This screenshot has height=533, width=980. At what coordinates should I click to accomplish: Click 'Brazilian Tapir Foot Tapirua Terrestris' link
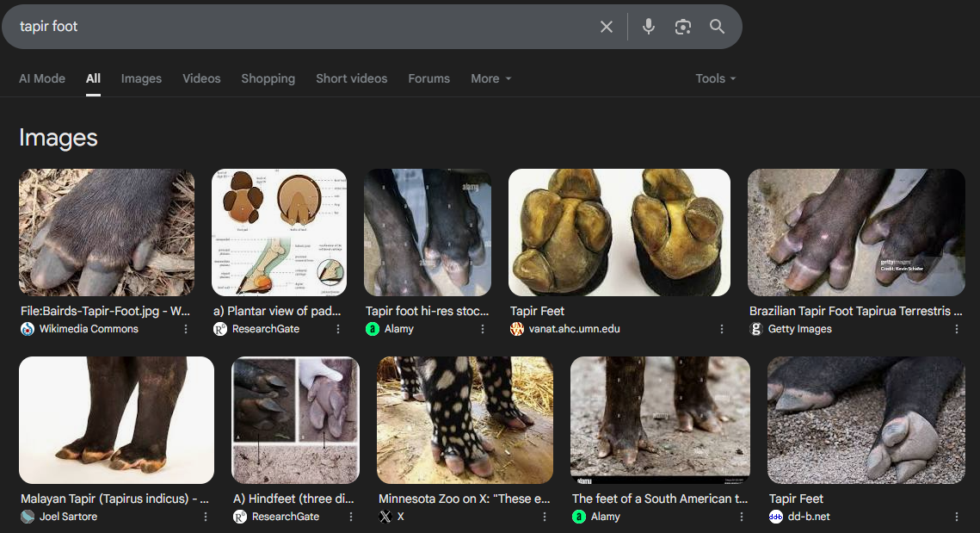[x=855, y=311]
